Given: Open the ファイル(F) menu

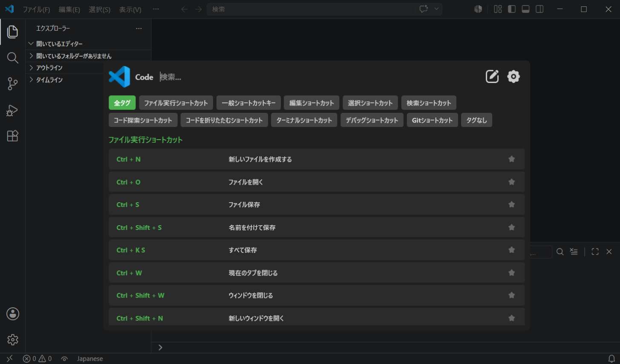Looking at the screenshot, I should pyautogui.click(x=36, y=9).
